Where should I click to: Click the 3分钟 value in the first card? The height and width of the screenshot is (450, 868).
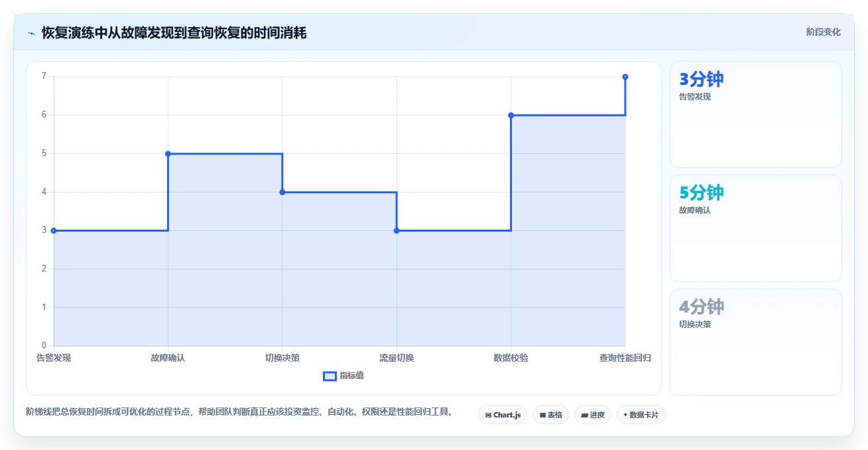(702, 79)
